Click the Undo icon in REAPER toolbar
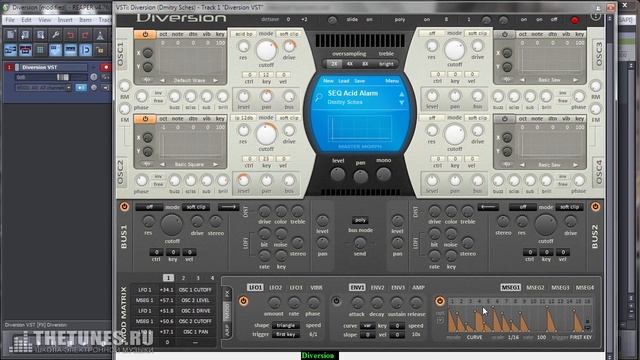This screenshot has height=360, width=640. [70, 35]
